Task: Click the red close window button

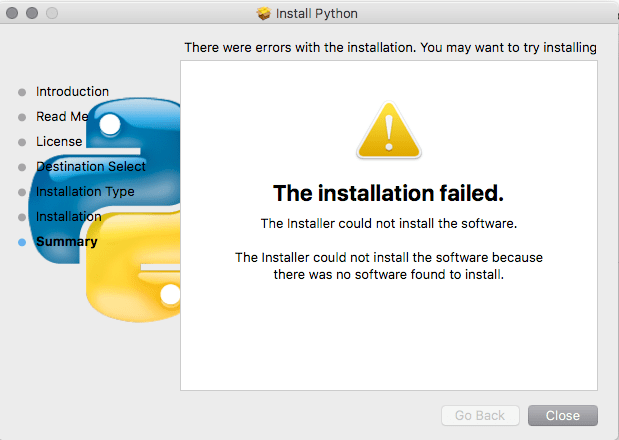Action: click(x=12, y=13)
